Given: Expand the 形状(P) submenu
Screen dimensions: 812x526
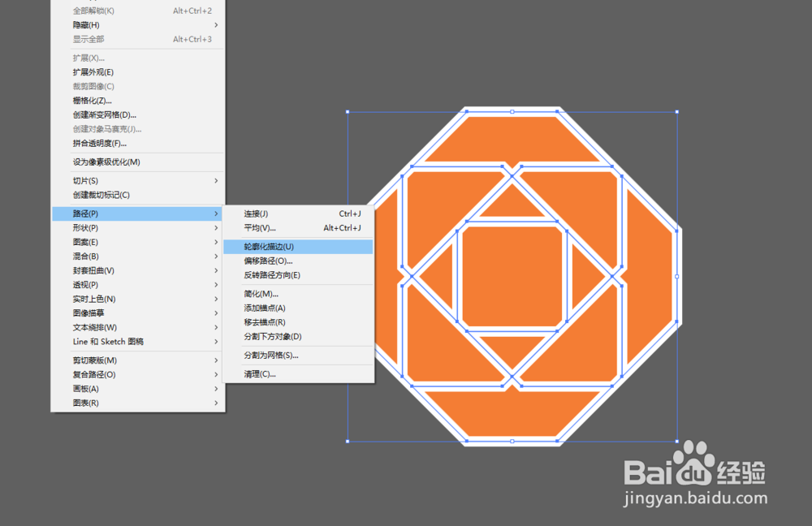Looking at the screenshot, I should pyautogui.click(x=138, y=228).
